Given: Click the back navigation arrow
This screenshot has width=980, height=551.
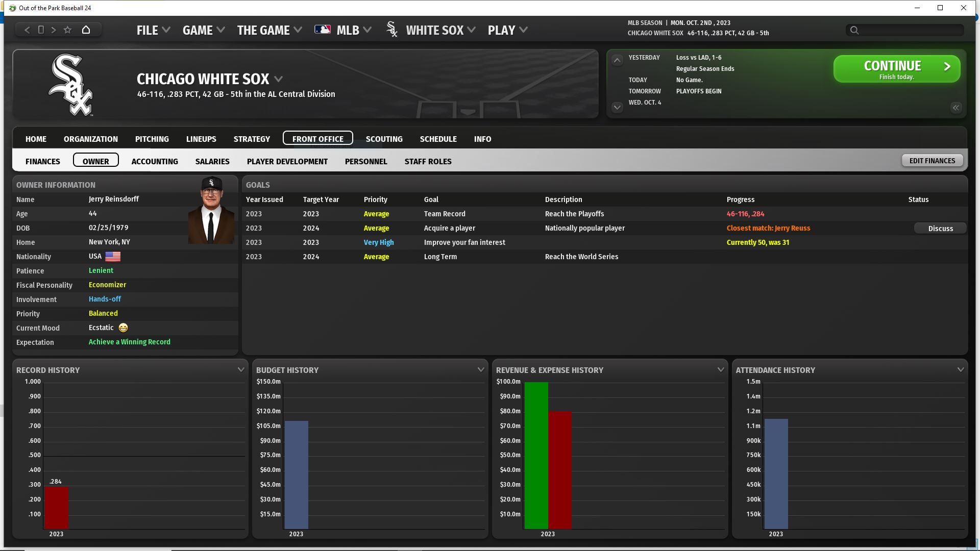Looking at the screenshot, I should pos(27,30).
